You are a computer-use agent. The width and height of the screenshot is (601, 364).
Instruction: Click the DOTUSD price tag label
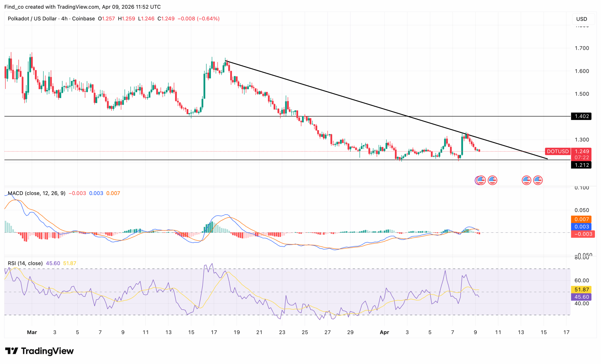pyautogui.click(x=558, y=151)
